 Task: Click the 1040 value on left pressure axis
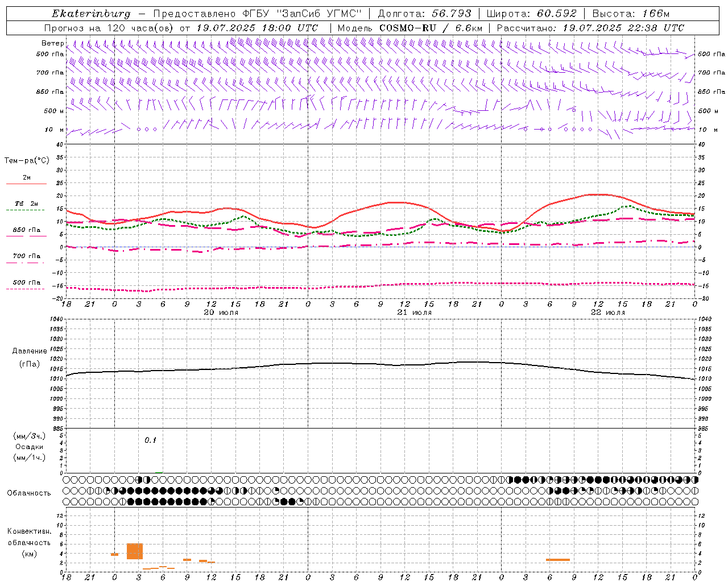pos(56,319)
